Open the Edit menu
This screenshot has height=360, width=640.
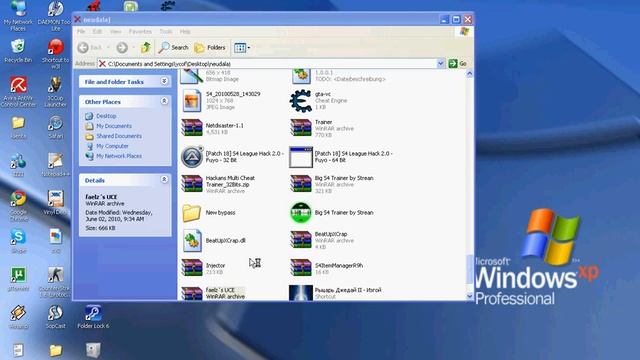click(x=97, y=31)
